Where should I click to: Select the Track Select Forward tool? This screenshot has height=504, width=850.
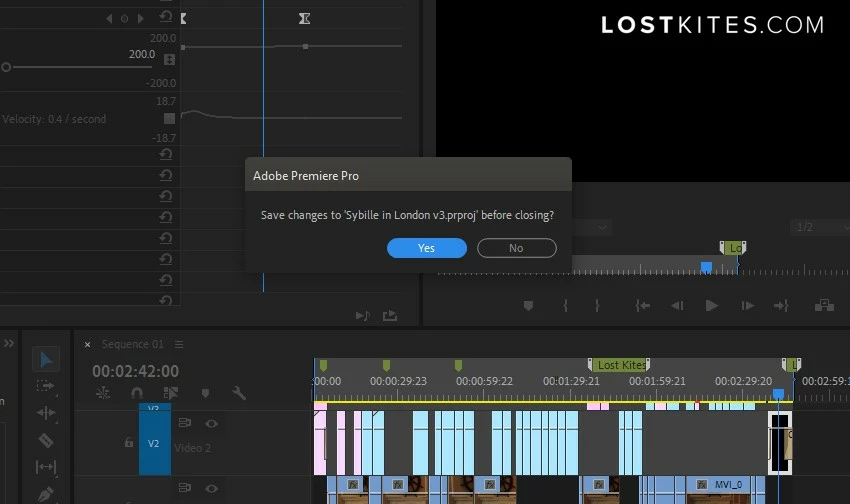[x=46, y=386]
